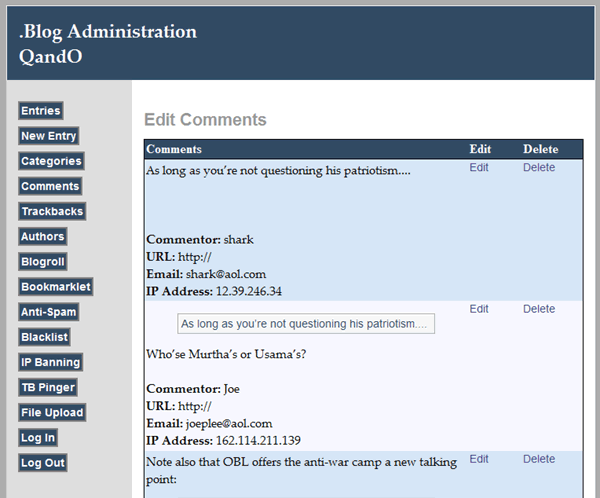Viewport: 600px width, 498px height.
Task: Open the Blacklist page
Action: pyautogui.click(x=44, y=337)
